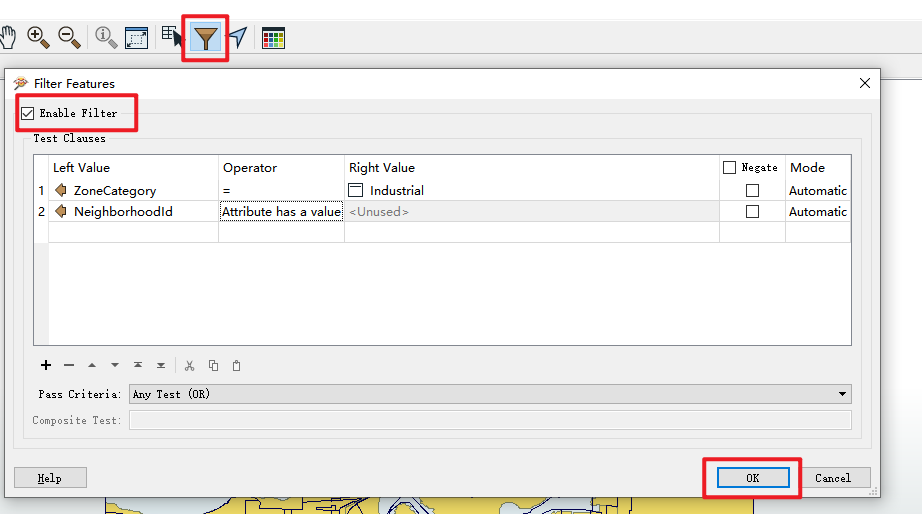
Task: Copy the selected test clause
Action: [x=213, y=366]
